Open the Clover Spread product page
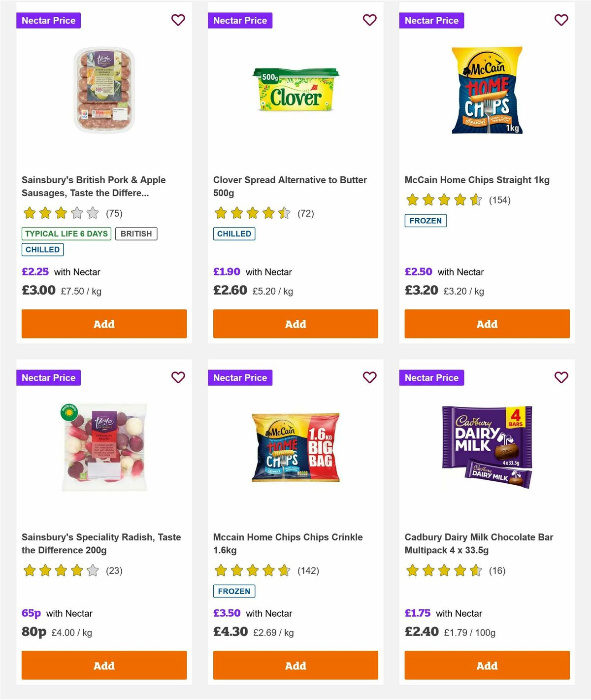Image resolution: width=591 pixels, height=700 pixels. tap(289, 186)
